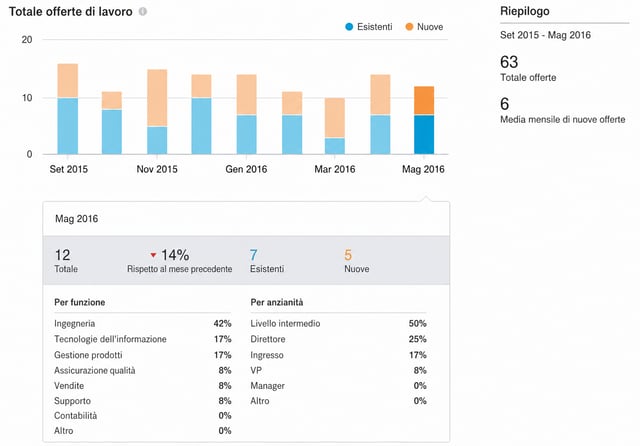
Task: Click the 25% value for Direttore
Action: click(418, 339)
